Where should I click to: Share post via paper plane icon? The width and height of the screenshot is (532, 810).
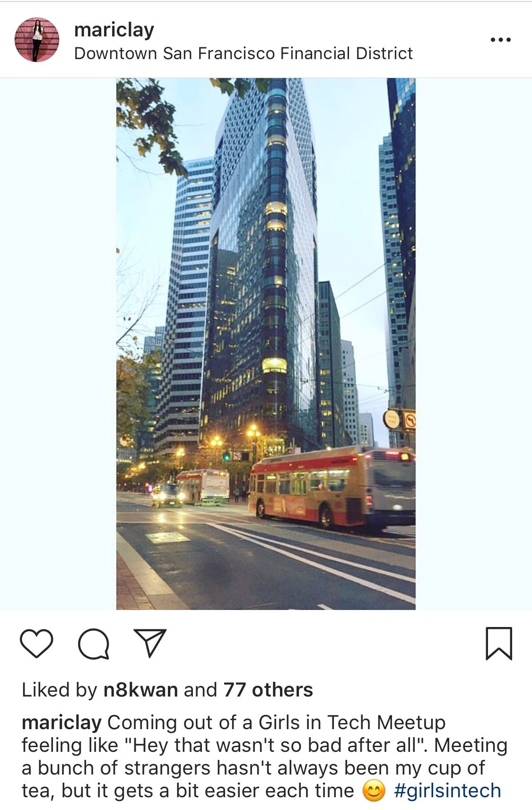(150, 643)
